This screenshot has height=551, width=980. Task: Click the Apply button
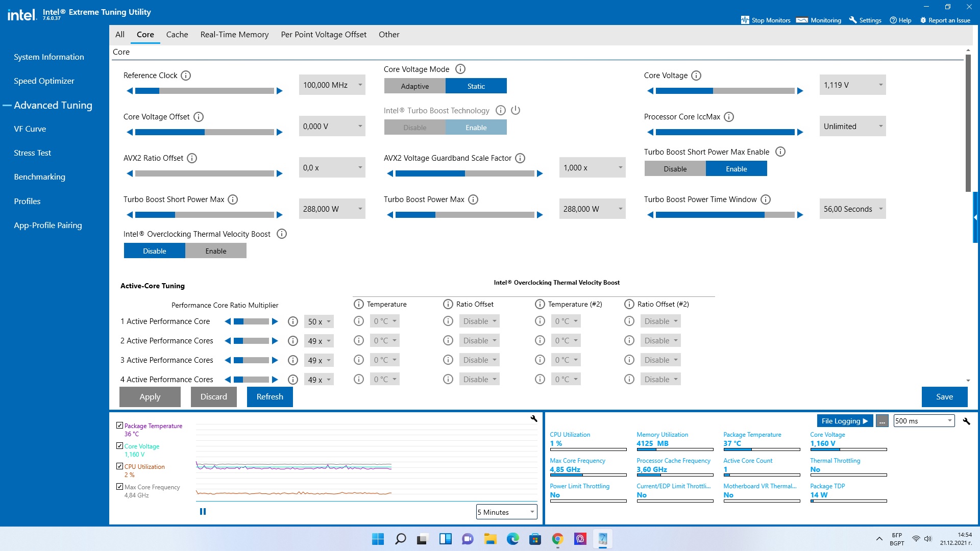pos(150,397)
